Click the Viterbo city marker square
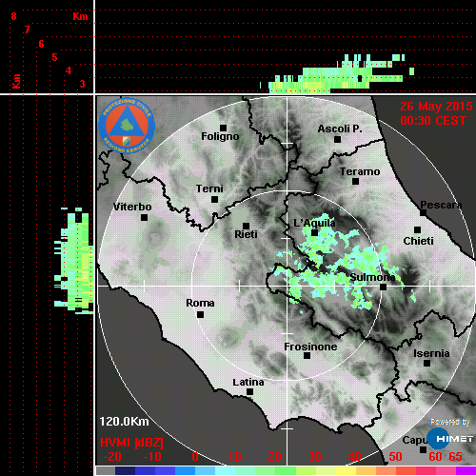Image resolution: width=476 pixels, height=476 pixels. 144,217
